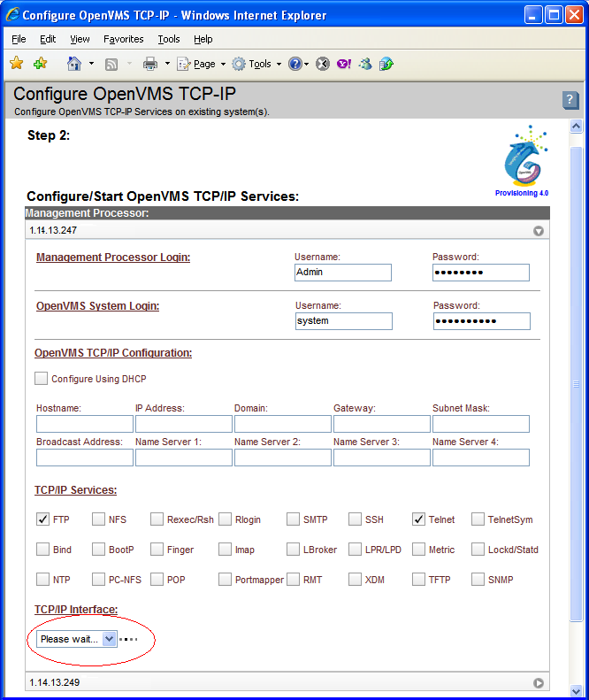This screenshot has height=700, width=589.
Task: Enable the Portmapper service checkbox
Action: click(x=225, y=579)
